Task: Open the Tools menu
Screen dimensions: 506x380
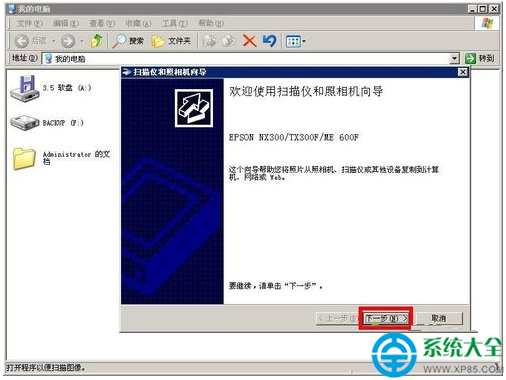Action: (175, 23)
